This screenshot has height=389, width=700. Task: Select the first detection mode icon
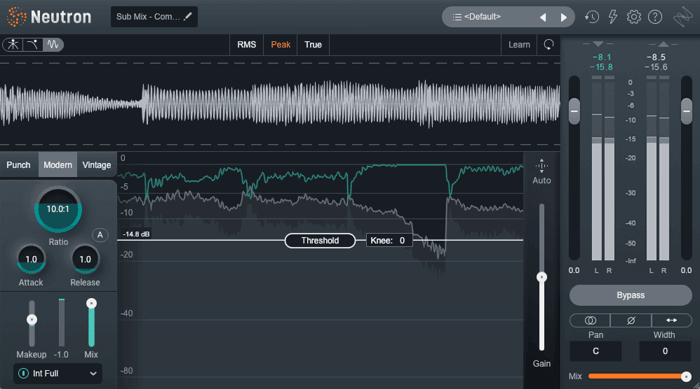click(13, 44)
